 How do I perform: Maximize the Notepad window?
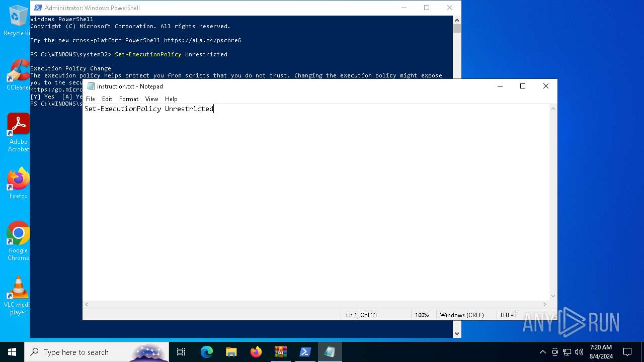click(x=523, y=86)
